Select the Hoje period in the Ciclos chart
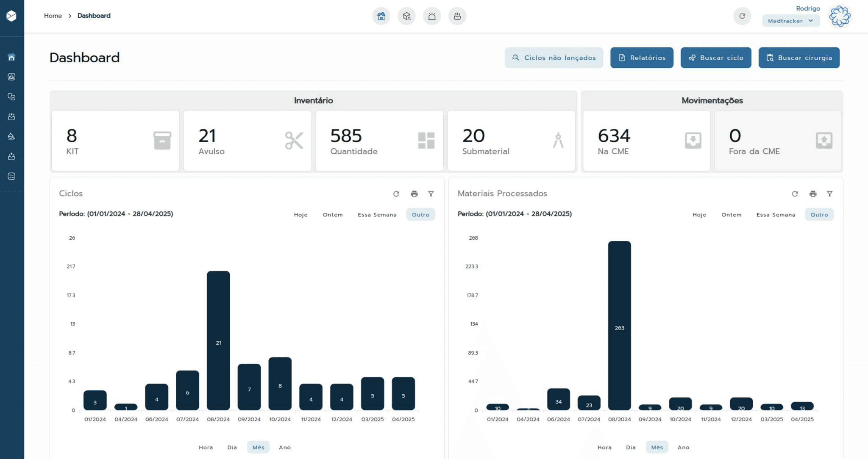The height and width of the screenshot is (459, 868). tap(300, 214)
